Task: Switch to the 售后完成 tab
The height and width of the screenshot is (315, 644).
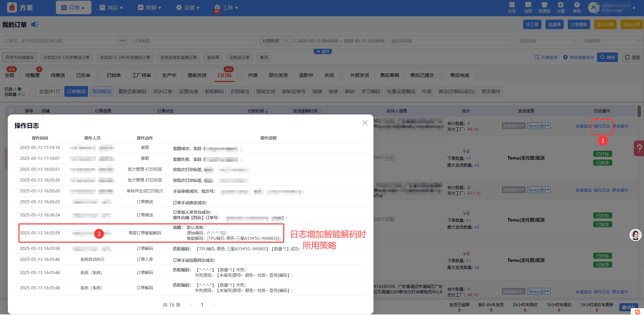Action: [x=460, y=75]
